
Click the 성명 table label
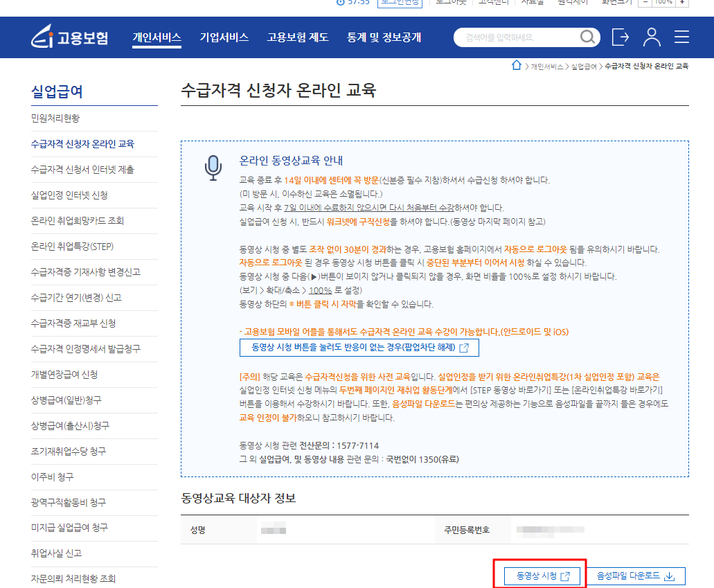[x=197, y=530]
